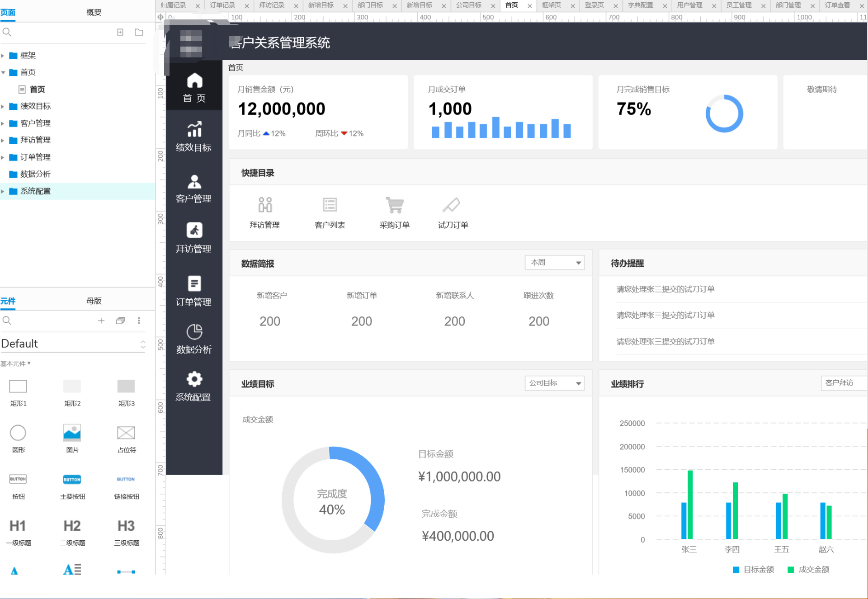Open the 拜访管理 icon in sidebar
Image resolution: width=868 pixels, height=599 pixels.
coord(194,231)
